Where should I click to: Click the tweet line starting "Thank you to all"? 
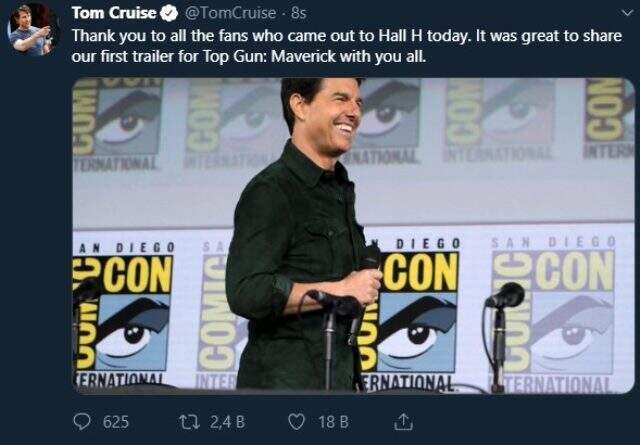coord(347,36)
